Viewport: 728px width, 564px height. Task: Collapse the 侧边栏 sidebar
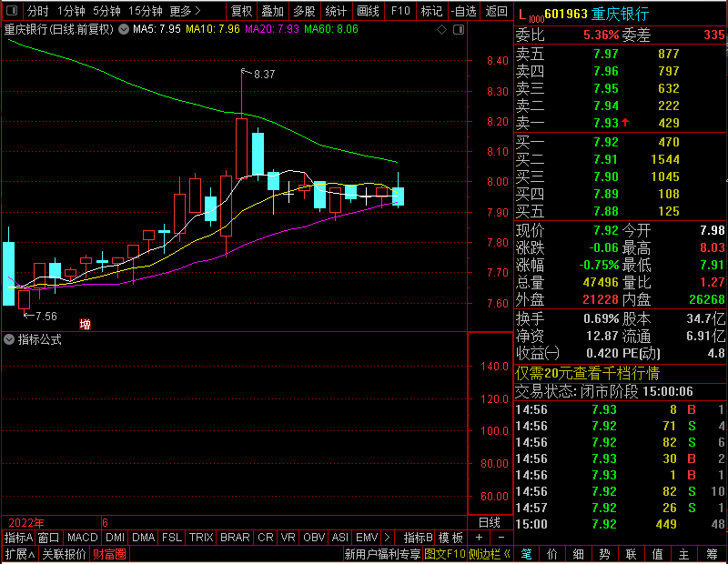490,554
